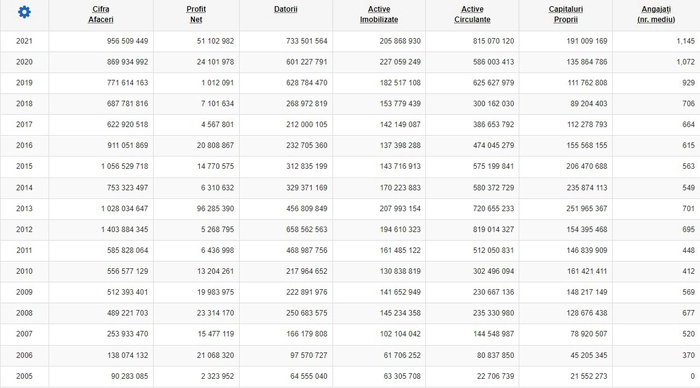Click employee count 1,145 cell
This screenshot has width=700, height=388.
[685, 41]
